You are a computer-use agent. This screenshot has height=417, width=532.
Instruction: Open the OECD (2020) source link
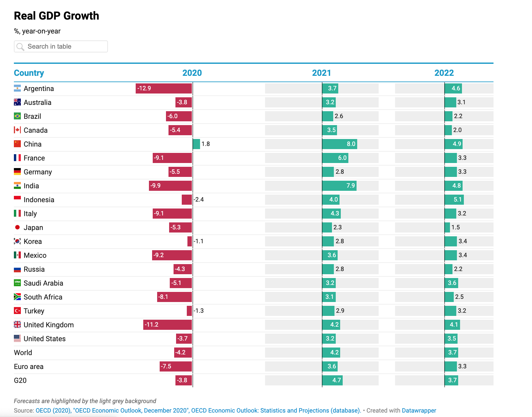[53, 410]
